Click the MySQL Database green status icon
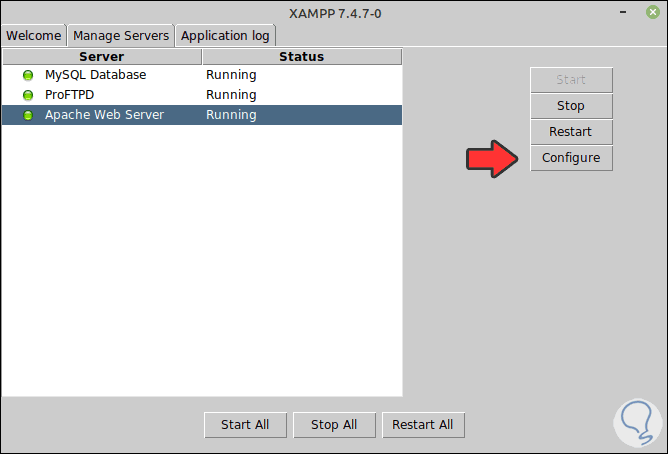Viewport: 668px width, 454px height. point(28,75)
